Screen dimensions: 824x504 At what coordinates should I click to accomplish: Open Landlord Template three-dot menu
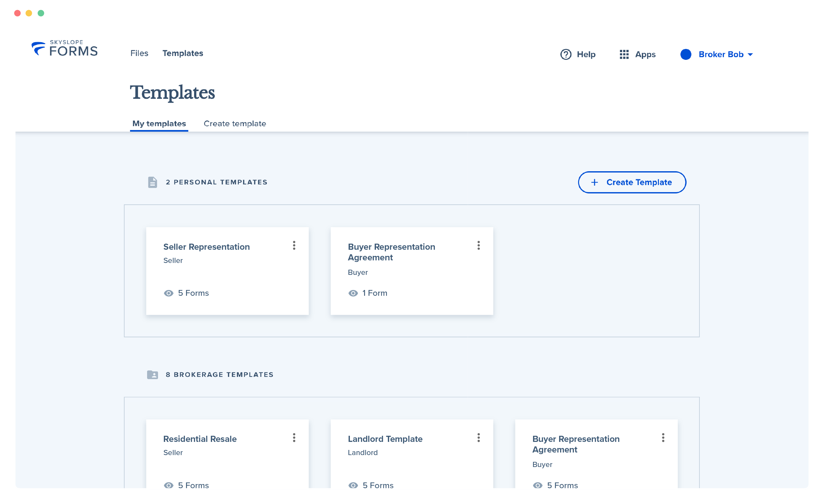[479, 438]
